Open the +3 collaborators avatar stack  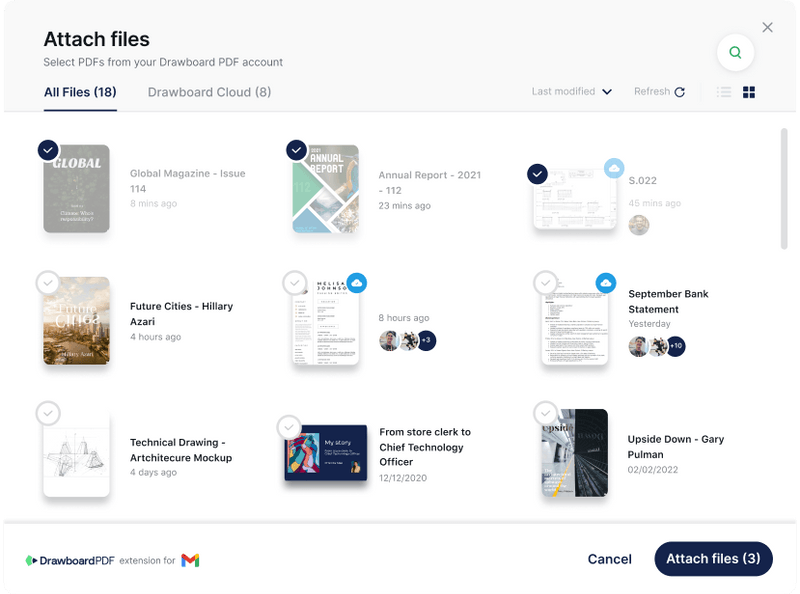(x=425, y=340)
